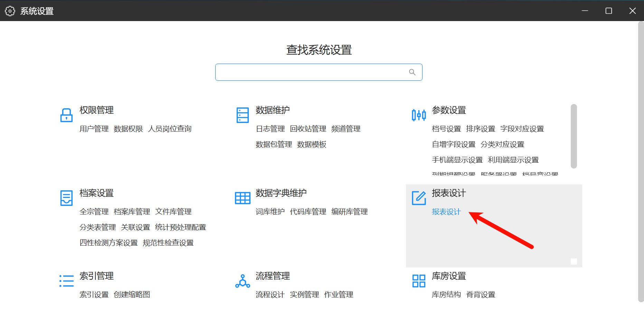Click the 参数设置 sliders icon
Image resolution: width=644 pixels, height=324 pixels.
pyautogui.click(x=419, y=115)
